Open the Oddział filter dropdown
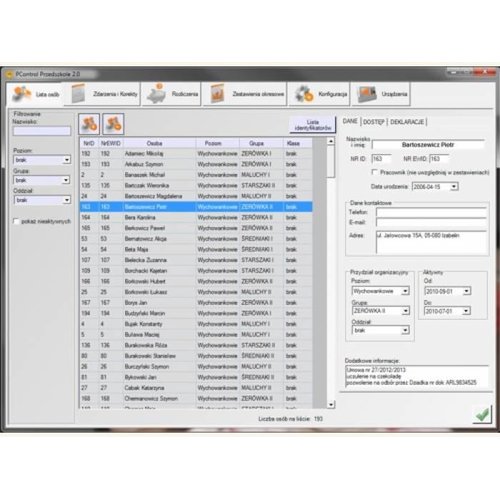Image resolution: width=500 pixels, height=500 pixels. [67, 200]
